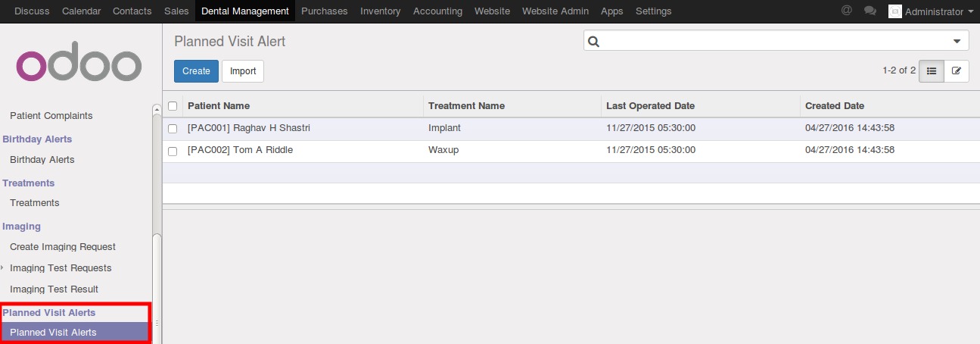This screenshot has width=980, height=344.
Task: Click the Import button
Action: click(x=243, y=71)
